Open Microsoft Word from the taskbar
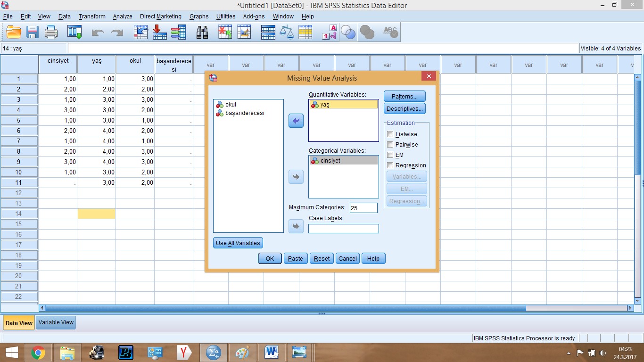Viewport: 644px width, 362px height. (x=272, y=353)
